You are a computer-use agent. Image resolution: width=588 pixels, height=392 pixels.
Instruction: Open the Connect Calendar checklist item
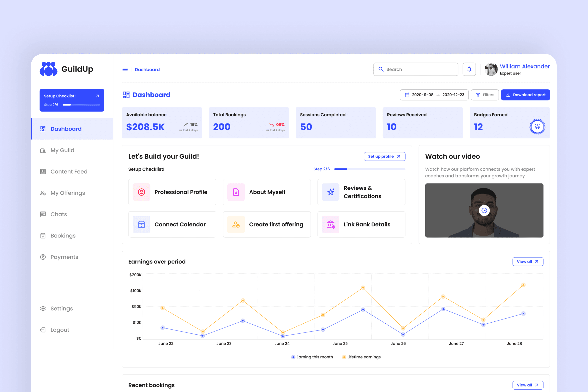(172, 224)
